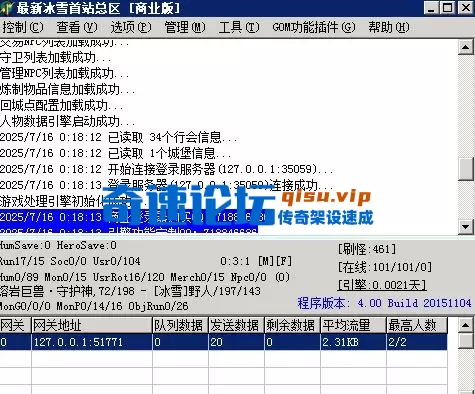Select log line 守卫列表加载成功

[56, 57]
